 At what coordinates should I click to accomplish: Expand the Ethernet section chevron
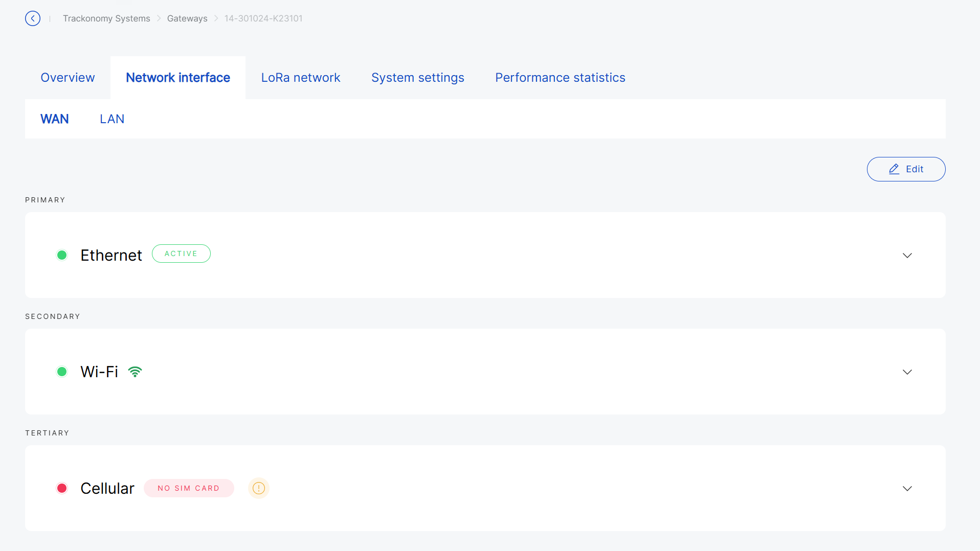[907, 255]
